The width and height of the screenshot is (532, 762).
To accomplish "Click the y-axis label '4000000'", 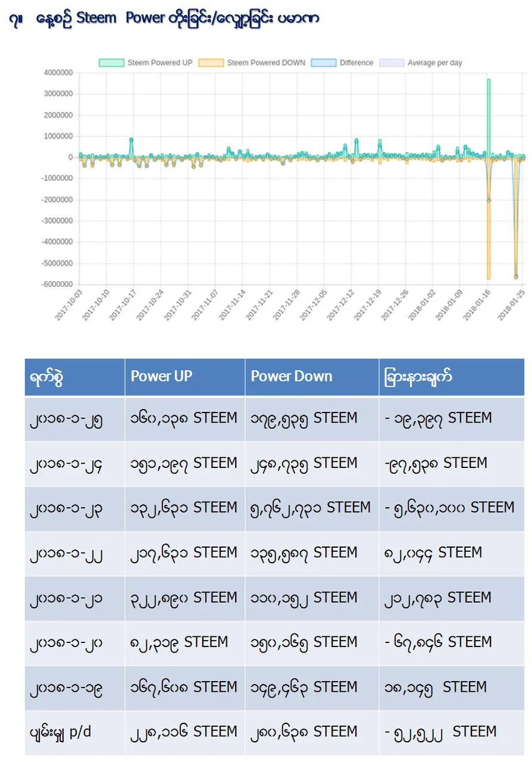I will 58,73.
